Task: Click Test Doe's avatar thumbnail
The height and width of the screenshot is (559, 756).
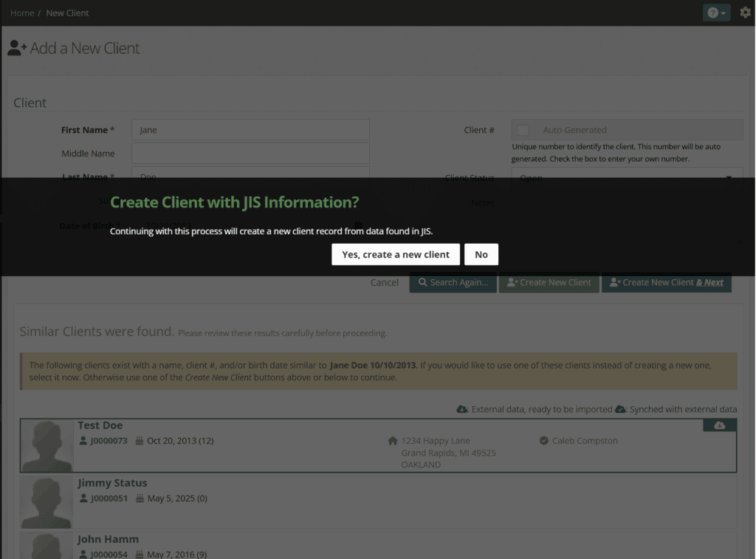Action: 47,446
